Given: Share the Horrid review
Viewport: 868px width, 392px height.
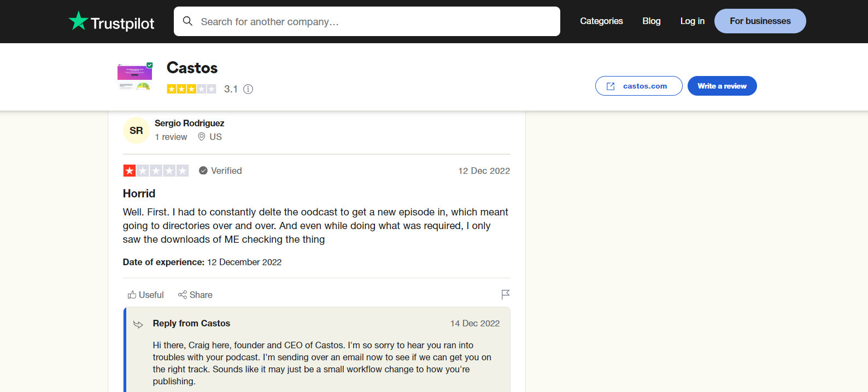Looking at the screenshot, I should [x=195, y=295].
